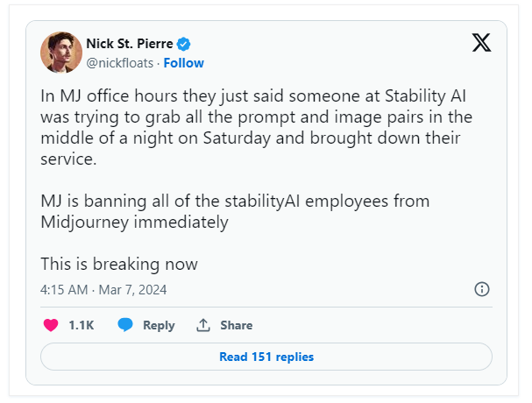
Task: Click the share upload arrow icon
Action: click(x=203, y=325)
